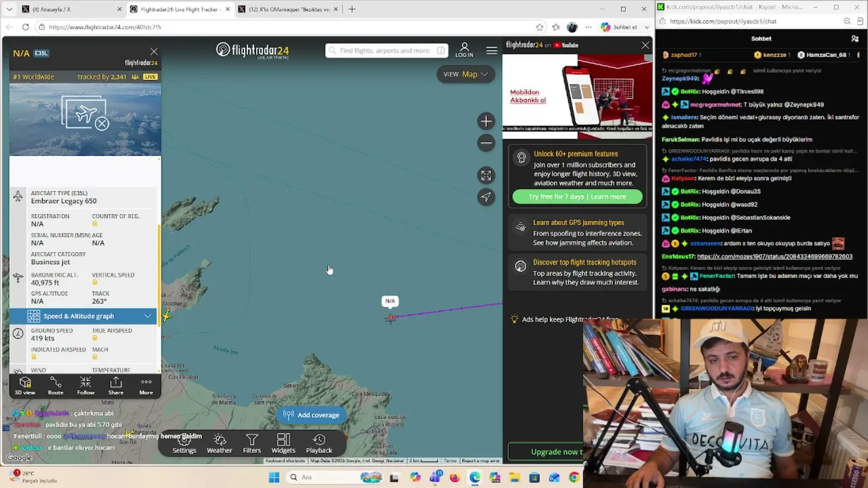The width and height of the screenshot is (868, 488).
Task: Open Microsoft Edge from the taskbar
Action: (x=475, y=478)
